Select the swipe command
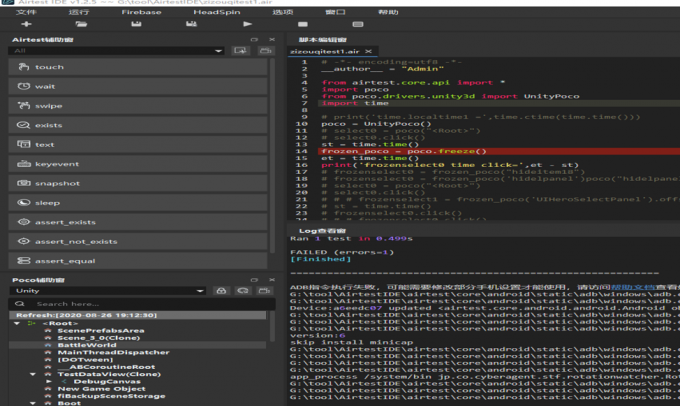This screenshot has height=406, width=680. point(138,106)
